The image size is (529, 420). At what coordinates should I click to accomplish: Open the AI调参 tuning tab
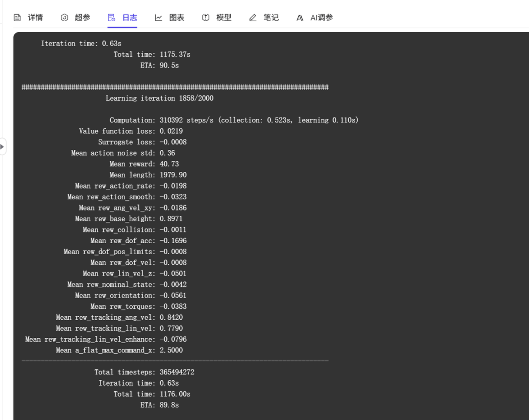click(x=314, y=18)
